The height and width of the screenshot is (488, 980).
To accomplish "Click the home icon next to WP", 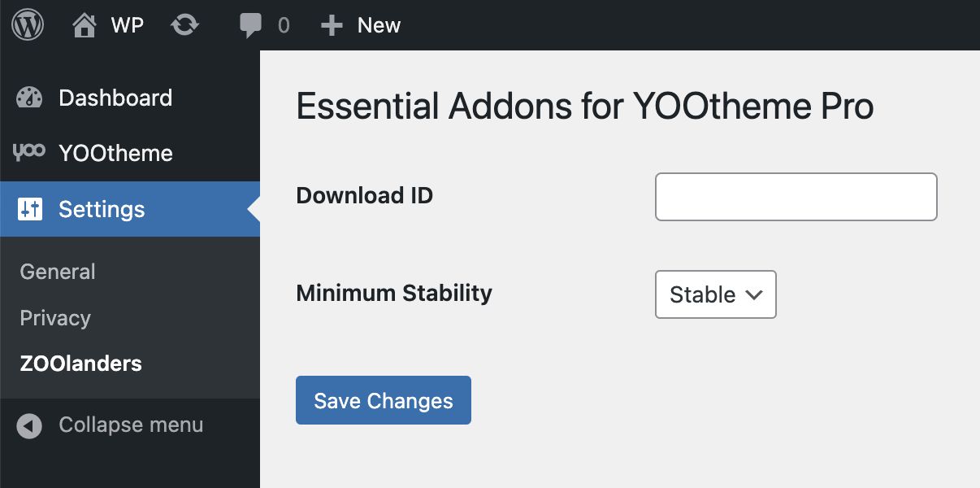I will (x=85, y=25).
